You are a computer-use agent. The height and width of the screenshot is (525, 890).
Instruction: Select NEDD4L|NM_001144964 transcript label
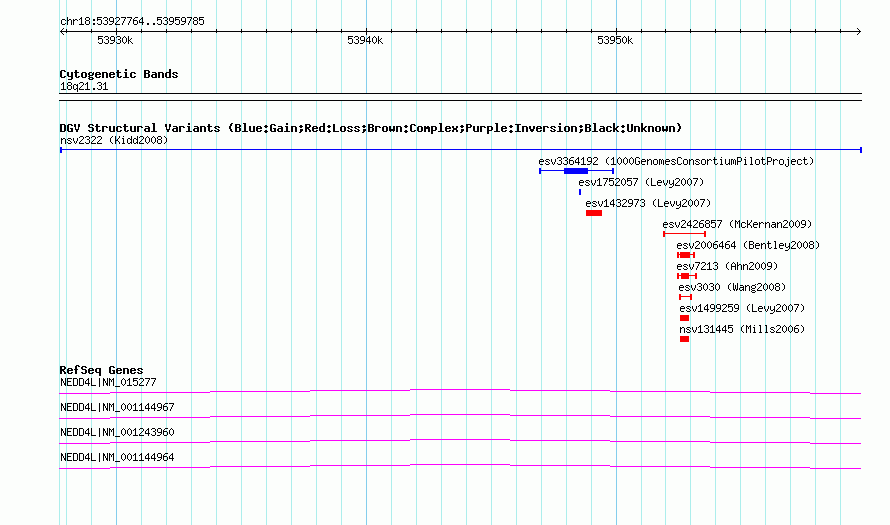pos(117,457)
